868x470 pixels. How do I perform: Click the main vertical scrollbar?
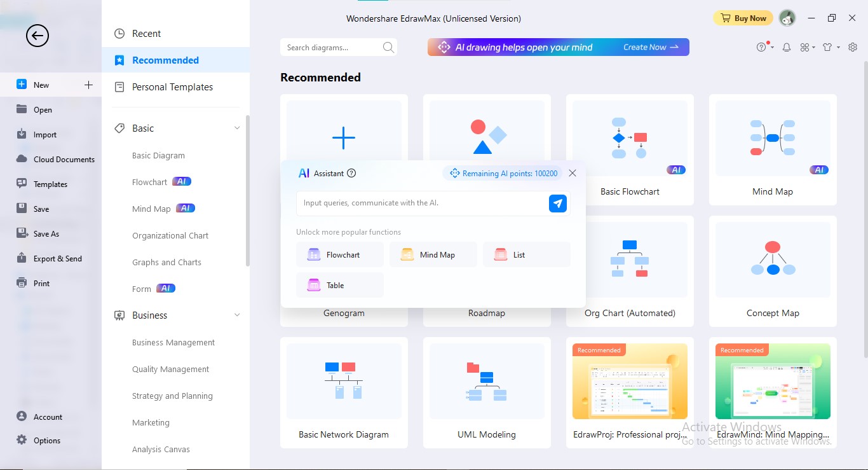click(x=865, y=210)
